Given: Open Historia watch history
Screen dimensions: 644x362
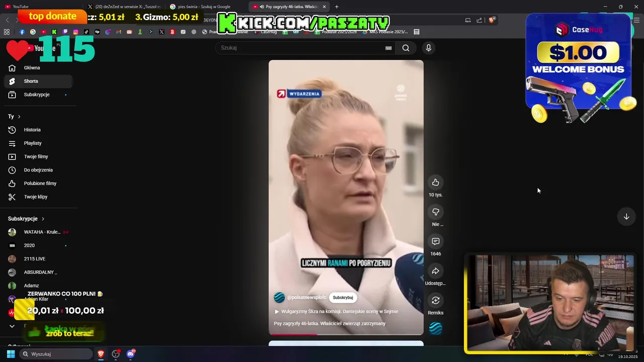Looking at the screenshot, I should (x=38, y=130).
